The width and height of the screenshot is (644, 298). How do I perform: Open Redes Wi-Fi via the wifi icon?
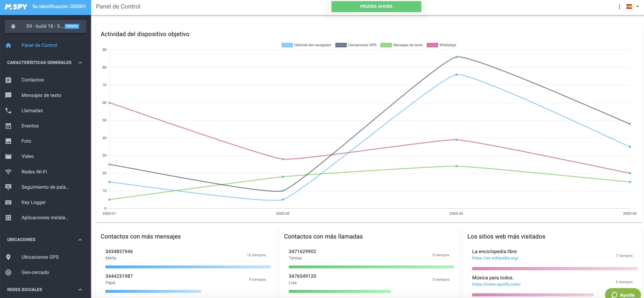tap(8, 172)
